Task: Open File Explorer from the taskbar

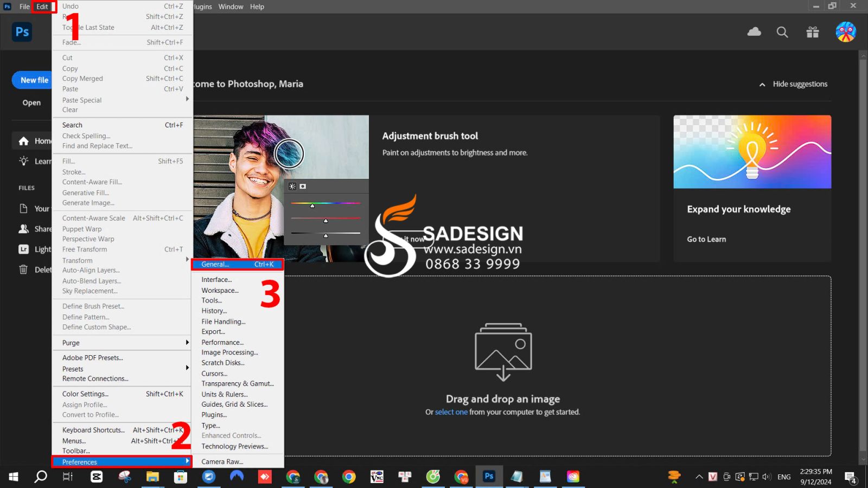Action: coord(152,477)
